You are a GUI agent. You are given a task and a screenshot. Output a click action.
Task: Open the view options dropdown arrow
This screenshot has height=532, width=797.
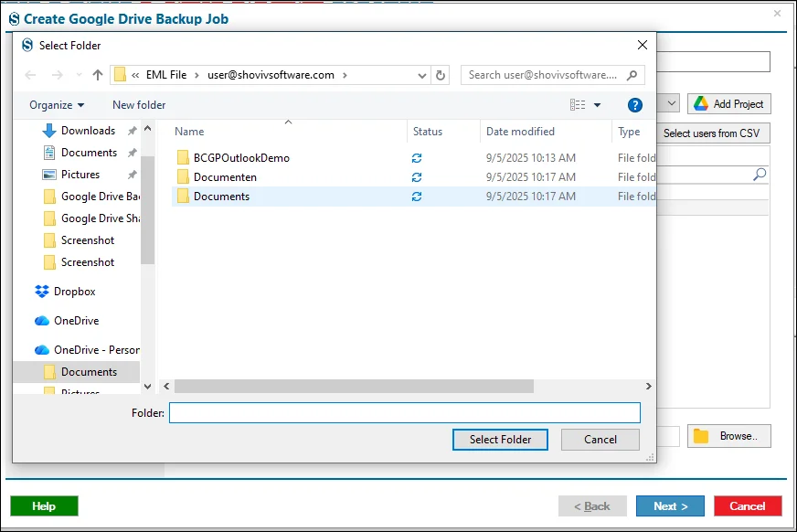[597, 105]
